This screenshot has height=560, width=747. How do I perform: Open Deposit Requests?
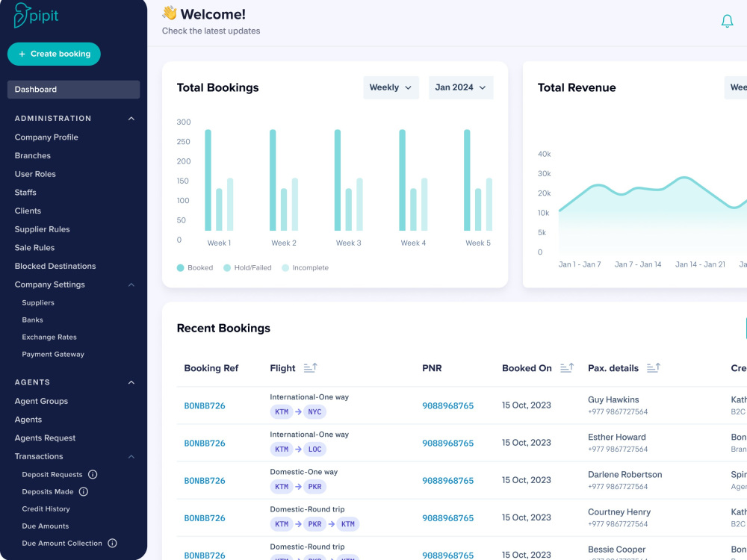[52, 475]
